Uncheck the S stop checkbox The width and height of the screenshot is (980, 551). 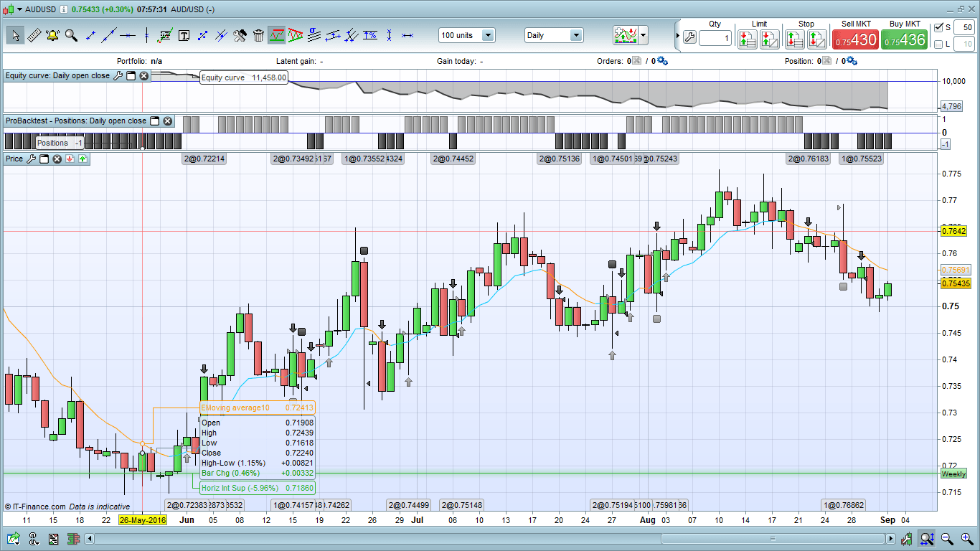939,27
